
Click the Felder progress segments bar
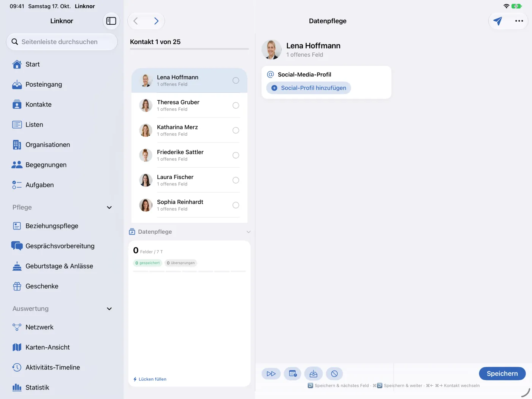190,271
